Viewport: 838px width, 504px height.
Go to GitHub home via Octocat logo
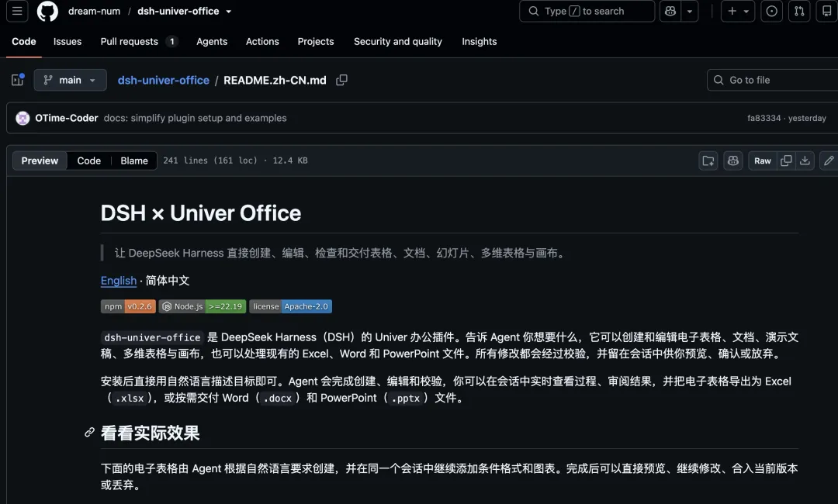(47, 11)
